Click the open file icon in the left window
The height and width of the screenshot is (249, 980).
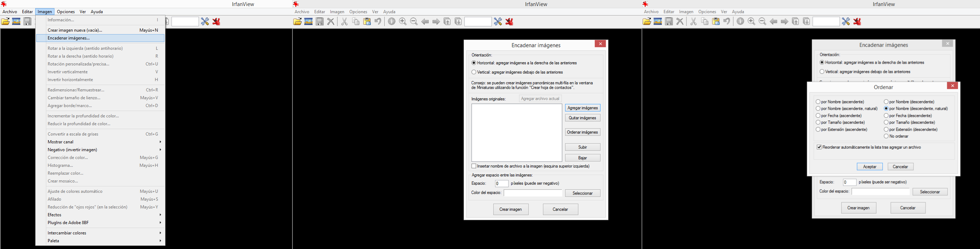tap(5, 22)
